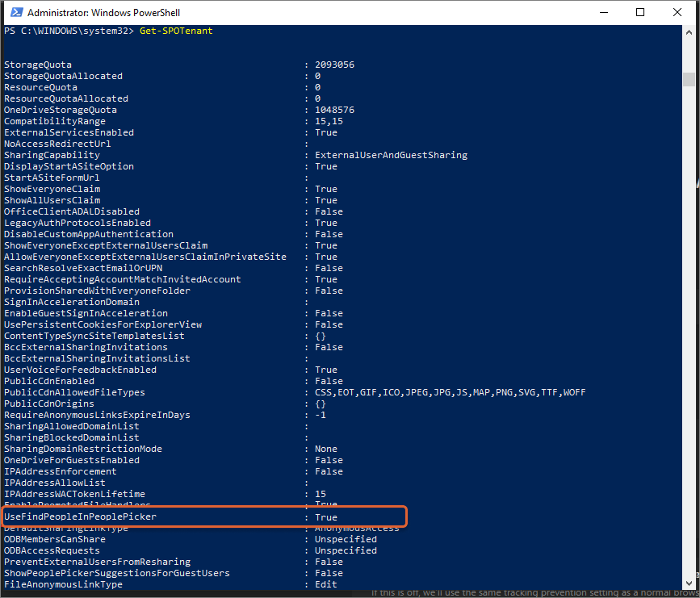Maximize the PowerShell window

pos(639,12)
